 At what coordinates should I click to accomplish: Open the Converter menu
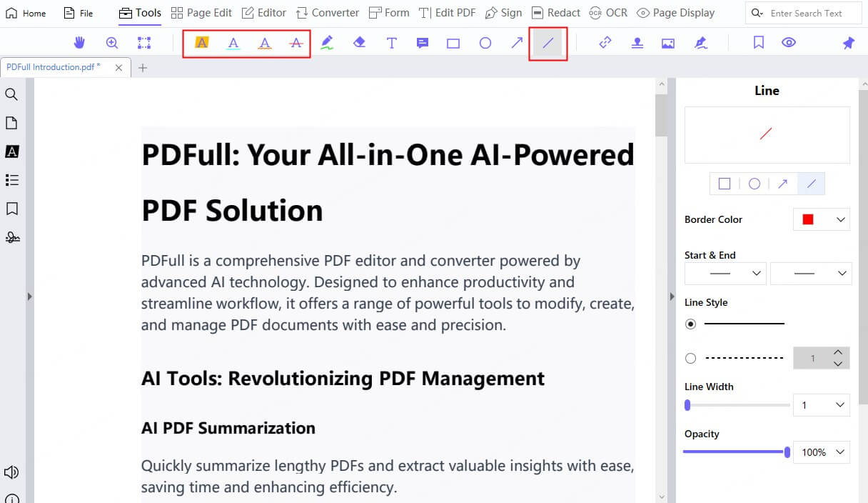(327, 12)
